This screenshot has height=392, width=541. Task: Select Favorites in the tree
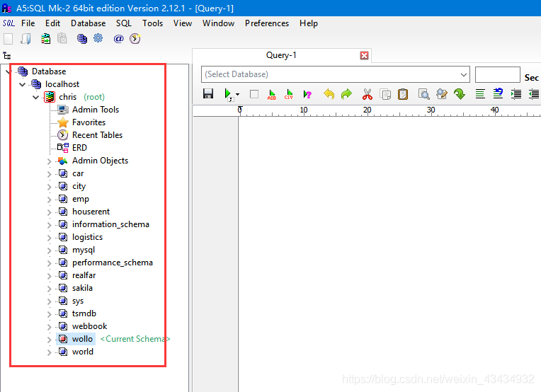pyautogui.click(x=89, y=122)
